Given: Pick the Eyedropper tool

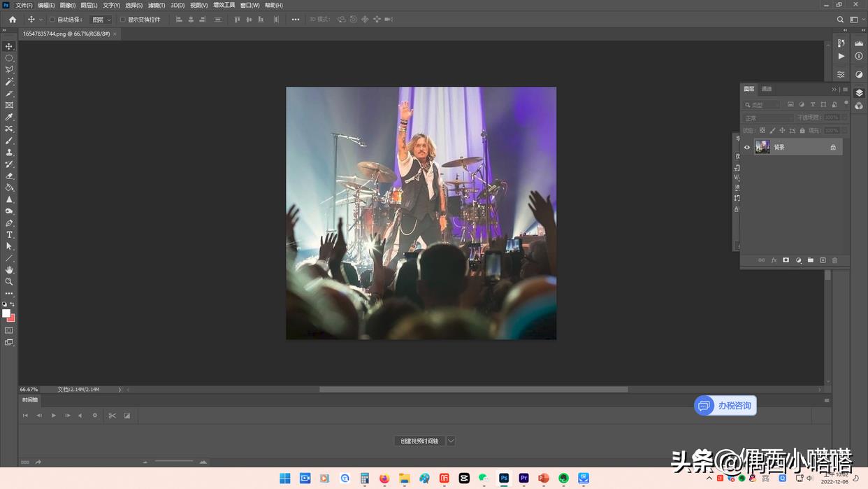Looking at the screenshot, I should (9, 117).
